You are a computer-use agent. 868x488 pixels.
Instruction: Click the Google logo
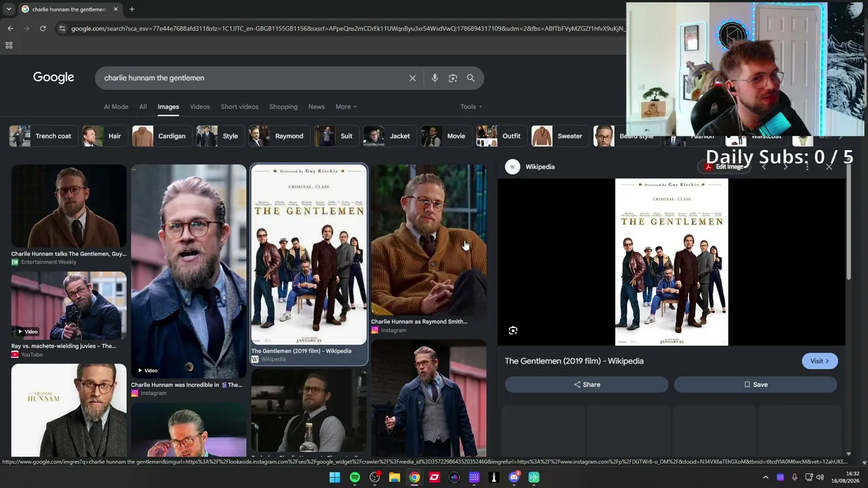click(x=54, y=77)
